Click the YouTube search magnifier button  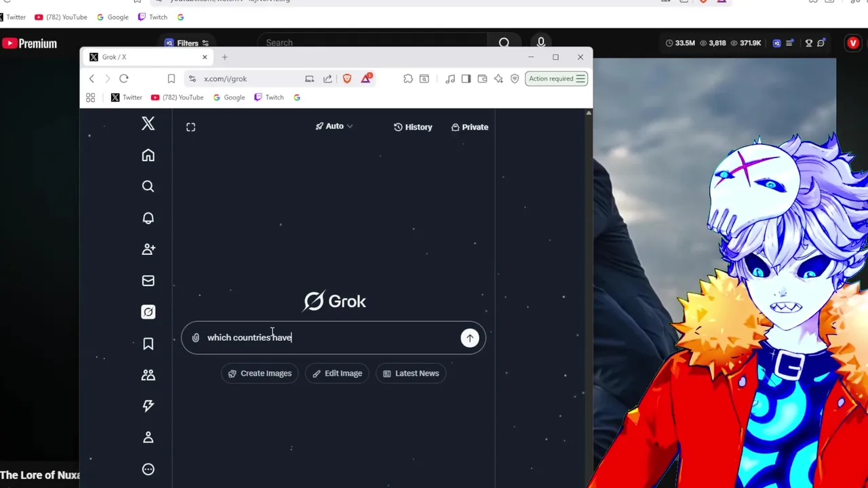(x=504, y=43)
